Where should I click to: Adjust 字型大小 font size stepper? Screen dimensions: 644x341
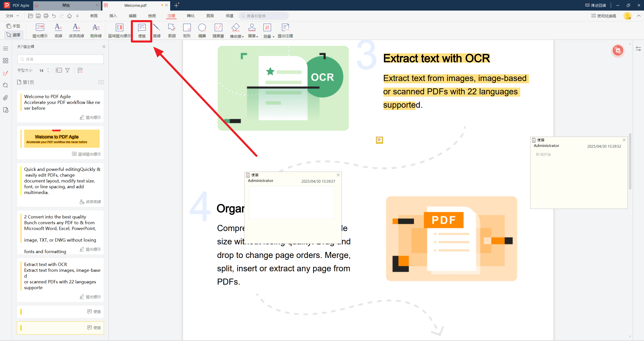(x=48, y=70)
